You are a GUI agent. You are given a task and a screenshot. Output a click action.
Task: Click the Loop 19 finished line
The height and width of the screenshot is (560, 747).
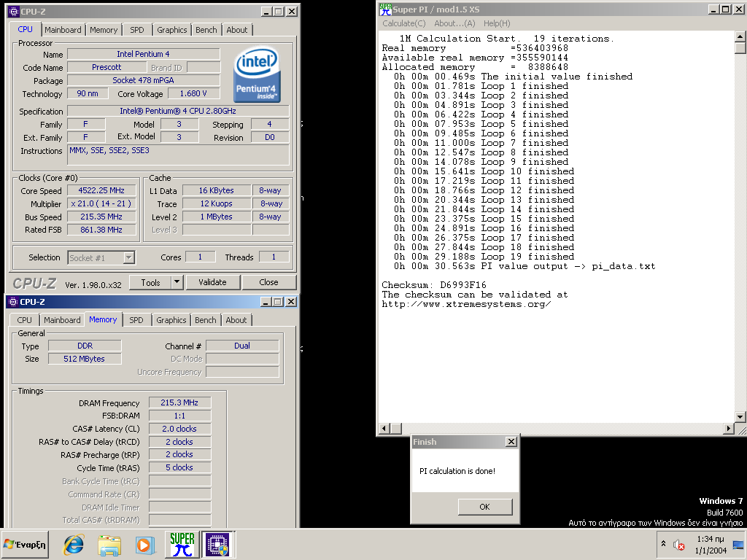484,256
